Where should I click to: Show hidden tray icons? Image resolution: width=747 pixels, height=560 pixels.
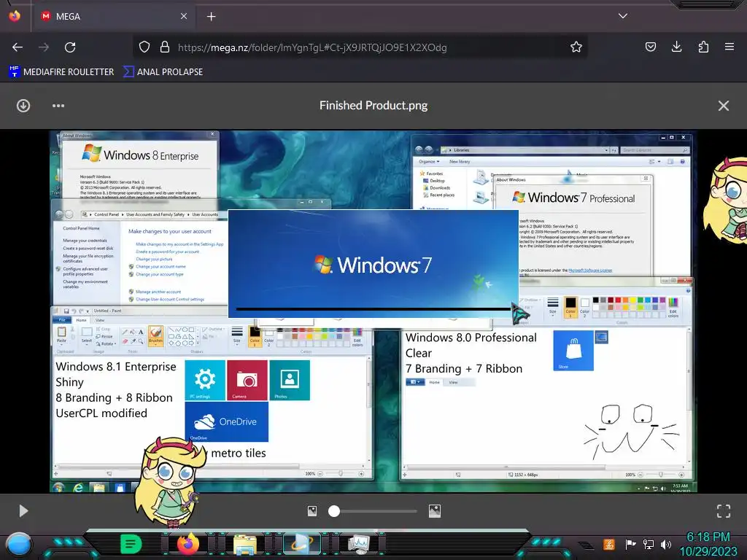click(587, 545)
